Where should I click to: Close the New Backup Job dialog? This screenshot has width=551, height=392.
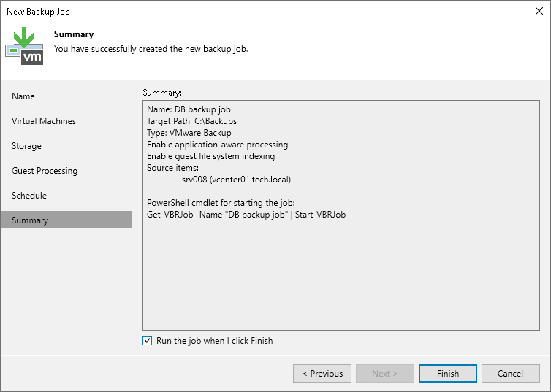pos(539,12)
